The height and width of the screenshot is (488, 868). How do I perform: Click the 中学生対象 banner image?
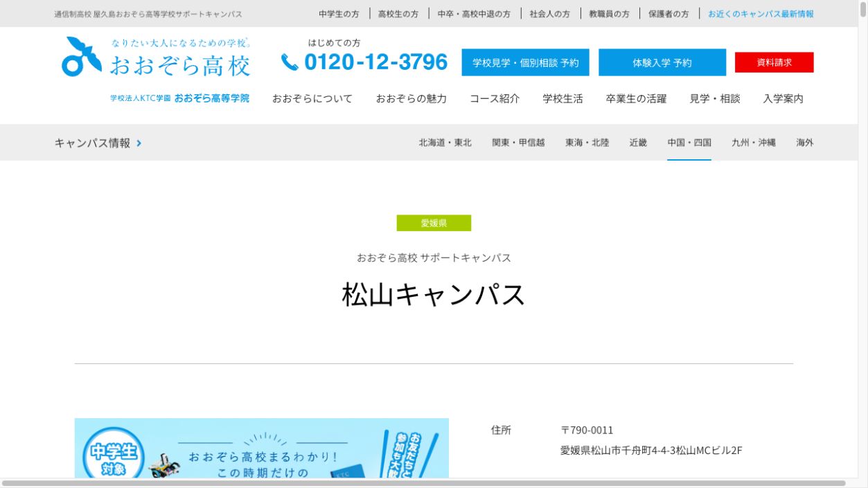click(x=262, y=448)
